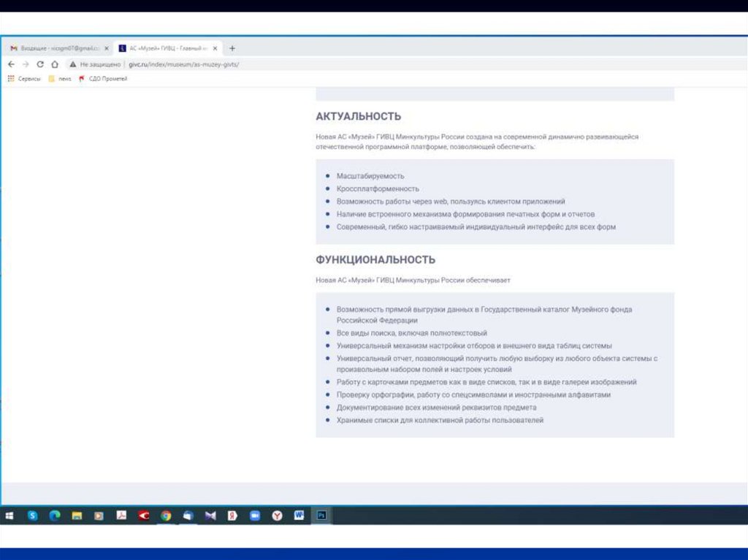Click the forward navigation arrow
748x560 pixels.
click(26, 64)
